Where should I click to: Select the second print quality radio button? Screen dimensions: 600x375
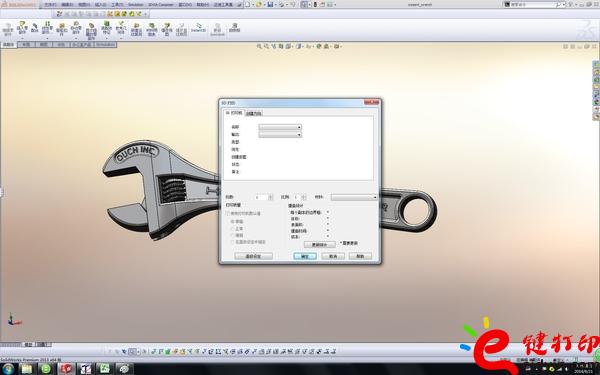232,228
